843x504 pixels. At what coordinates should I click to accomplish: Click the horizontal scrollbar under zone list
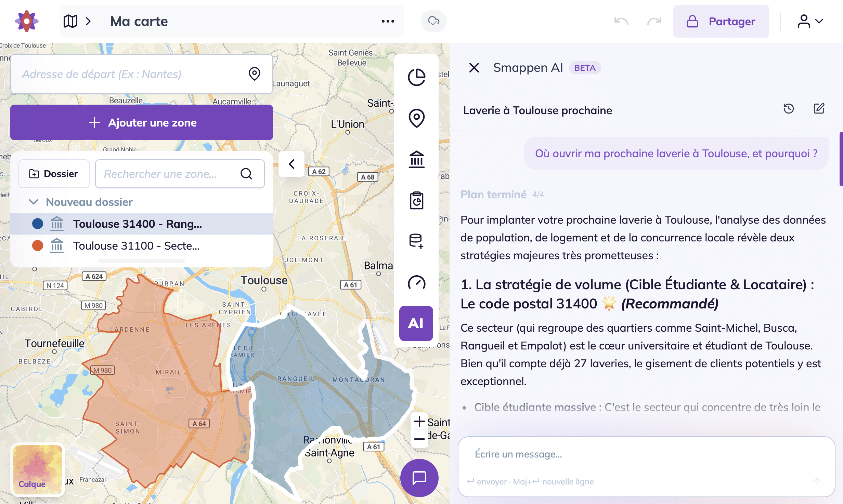[x=142, y=261]
